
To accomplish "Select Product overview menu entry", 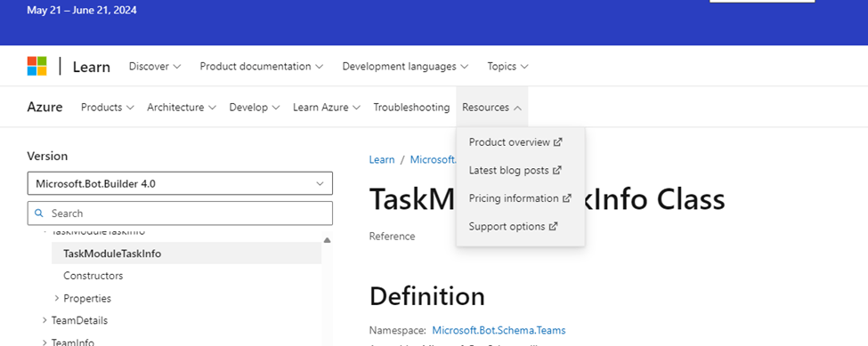I will (515, 142).
